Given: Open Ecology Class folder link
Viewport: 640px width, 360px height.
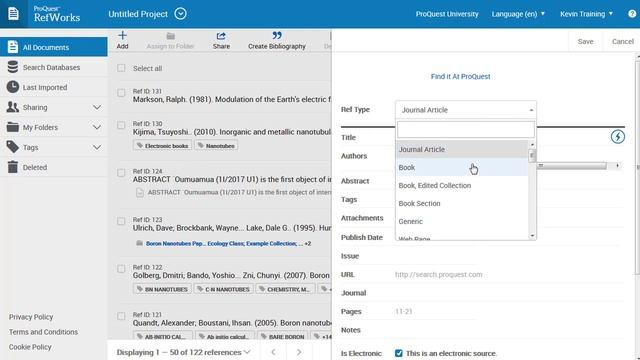Looking at the screenshot, I should pyautogui.click(x=226, y=243).
